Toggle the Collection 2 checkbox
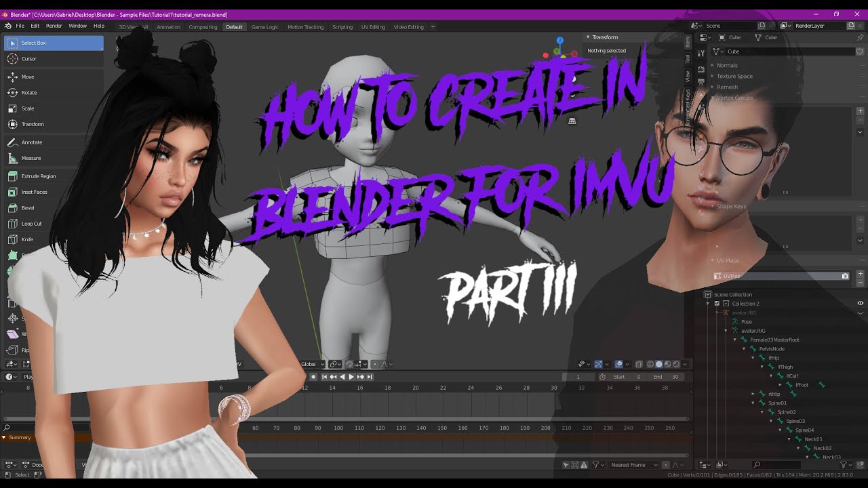Viewport: 868px width, 488px height. coord(717,304)
